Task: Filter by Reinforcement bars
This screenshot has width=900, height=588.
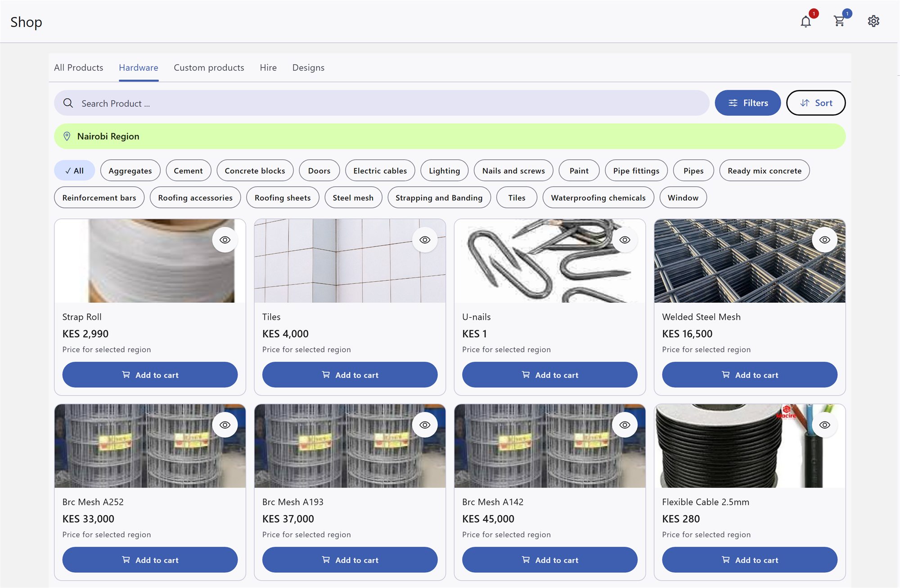Action: click(x=99, y=197)
